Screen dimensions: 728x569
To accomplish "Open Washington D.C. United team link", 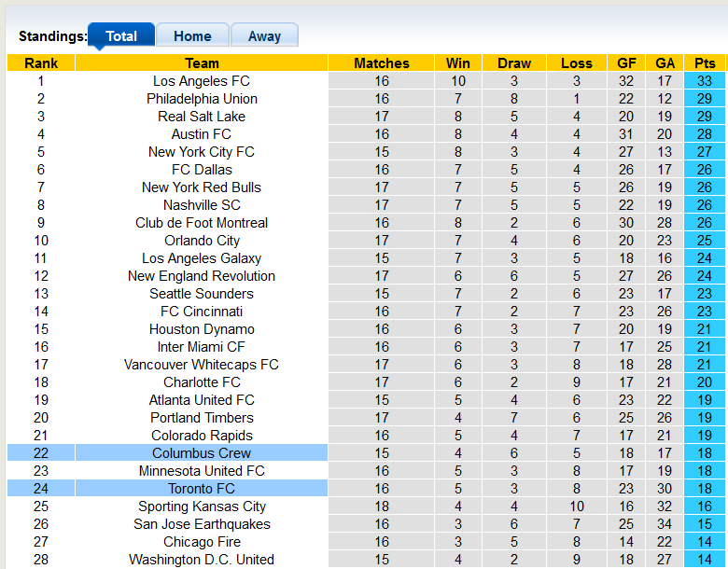I will click(202, 560).
